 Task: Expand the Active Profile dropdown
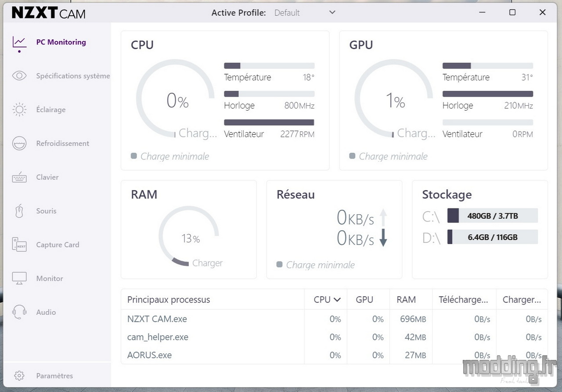[332, 12]
